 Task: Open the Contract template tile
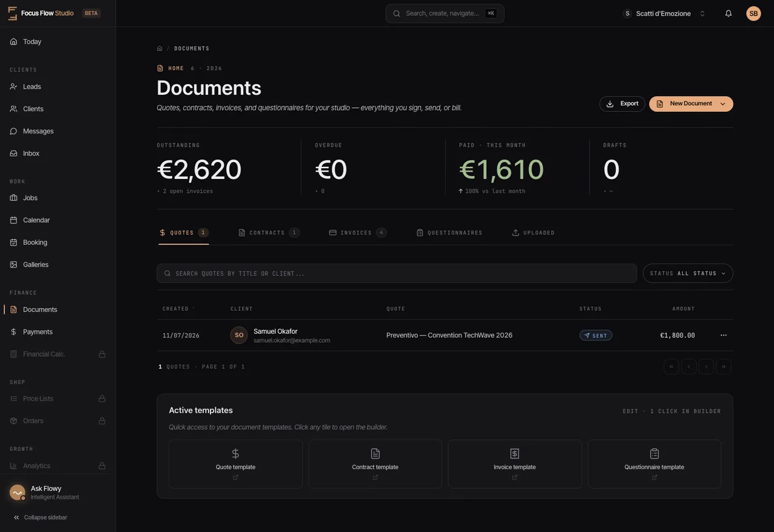[x=375, y=464]
